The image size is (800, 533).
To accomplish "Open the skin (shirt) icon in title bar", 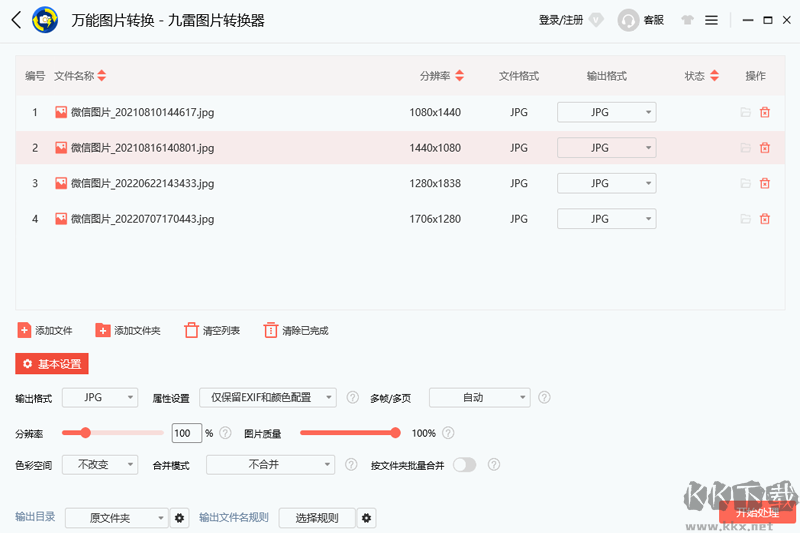I will tap(687, 20).
